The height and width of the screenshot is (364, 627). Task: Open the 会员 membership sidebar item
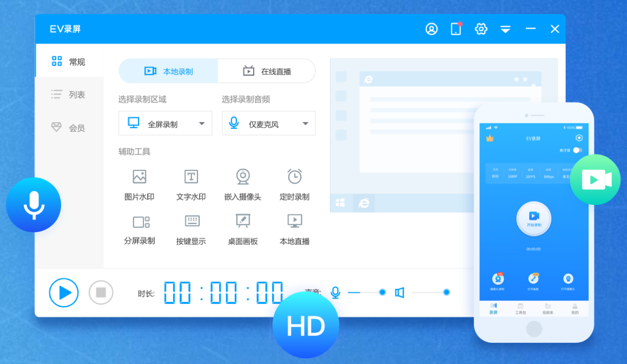(x=69, y=128)
